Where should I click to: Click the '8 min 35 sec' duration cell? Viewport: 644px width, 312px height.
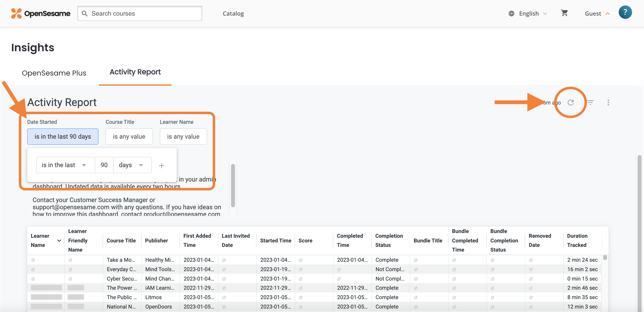coord(582,297)
